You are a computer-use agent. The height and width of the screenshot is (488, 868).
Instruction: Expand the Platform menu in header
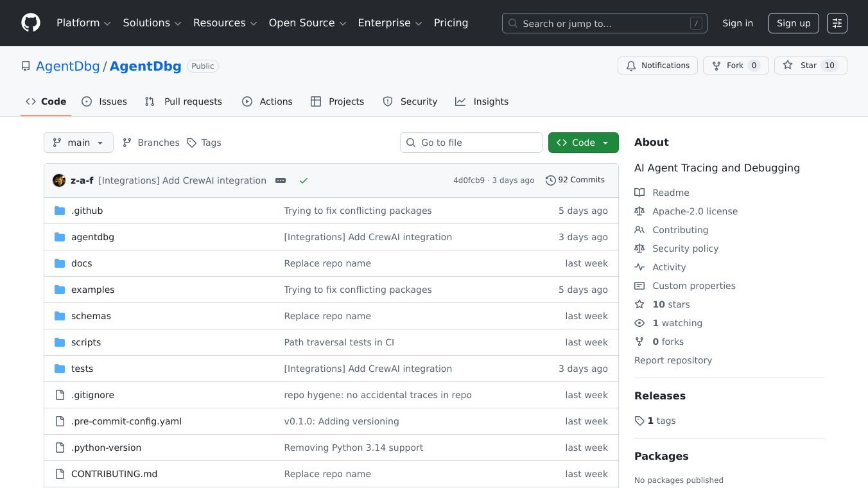(x=83, y=23)
